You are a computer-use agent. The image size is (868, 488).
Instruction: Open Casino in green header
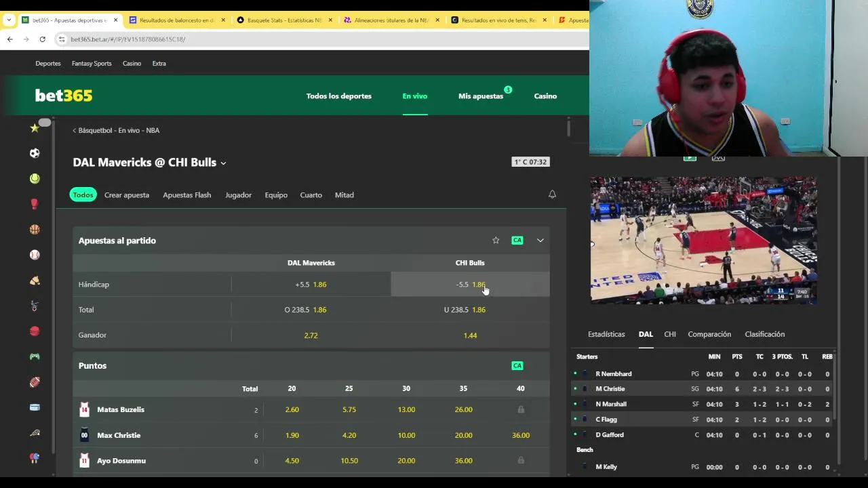pos(545,96)
